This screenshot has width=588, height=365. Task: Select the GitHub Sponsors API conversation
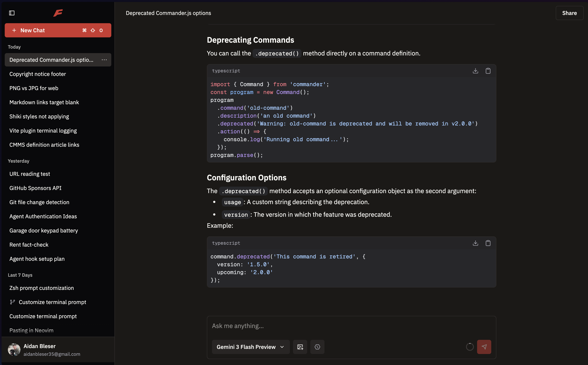(35, 188)
